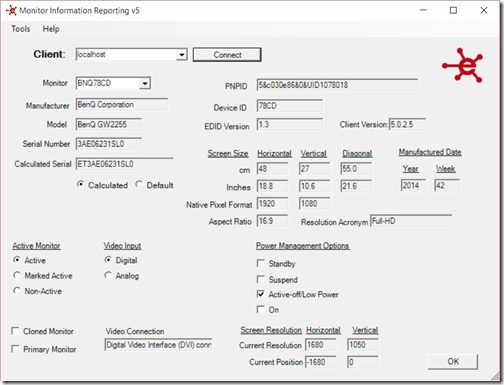
Task: Click the Calculated Serial field
Action: click(124, 164)
